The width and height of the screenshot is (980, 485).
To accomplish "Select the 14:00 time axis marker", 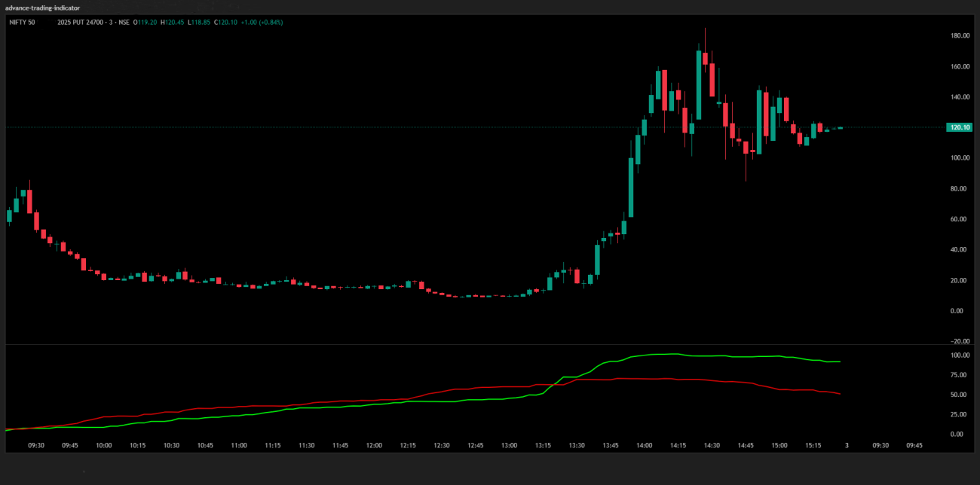I will tap(643, 445).
